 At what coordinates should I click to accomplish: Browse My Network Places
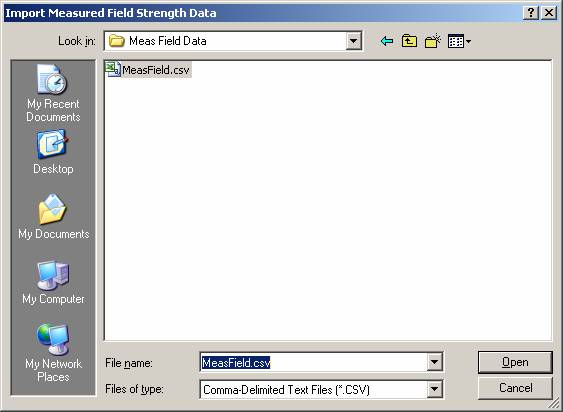click(x=53, y=353)
